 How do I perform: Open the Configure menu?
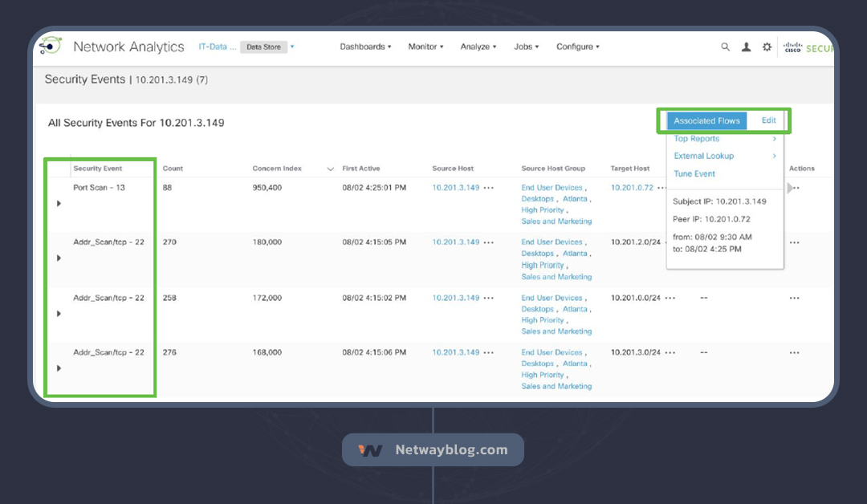click(577, 47)
